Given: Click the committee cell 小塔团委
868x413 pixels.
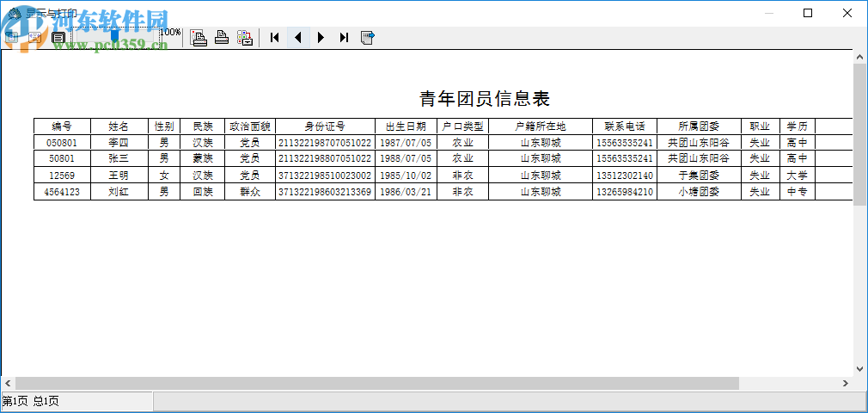Looking at the screenshot, I should (699, 193).
